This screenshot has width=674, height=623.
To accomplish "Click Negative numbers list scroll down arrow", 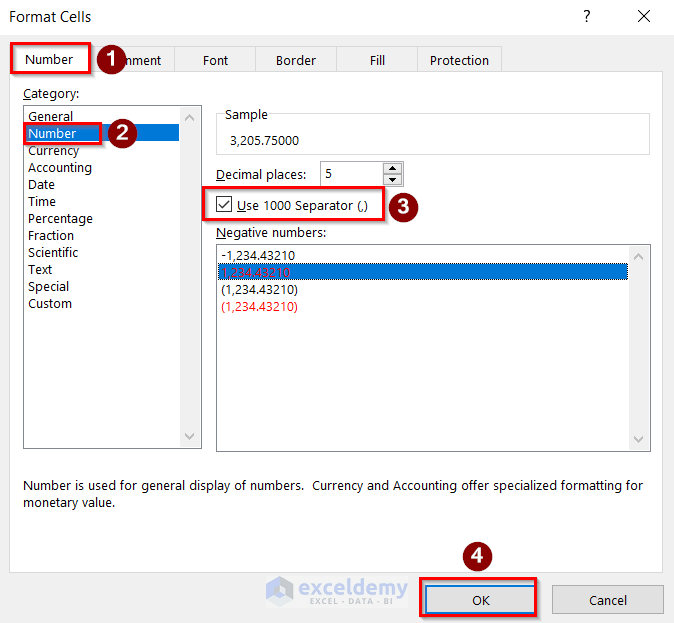I will click(x=638, y=439).
